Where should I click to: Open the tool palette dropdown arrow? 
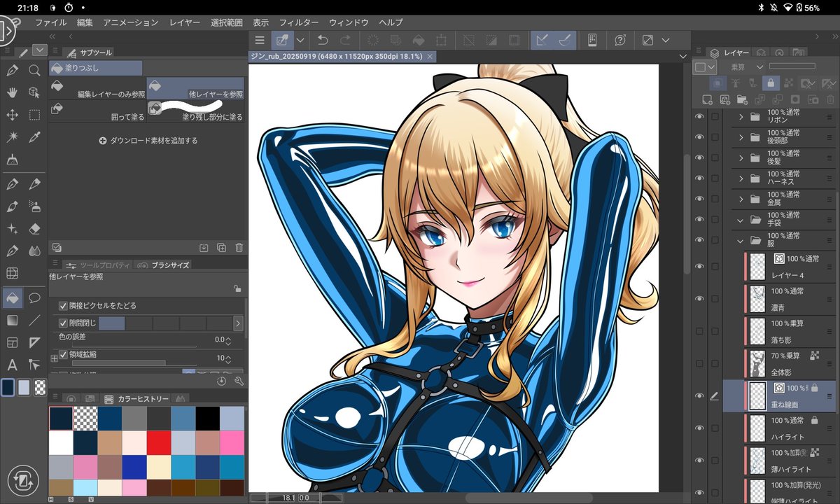click(39, 50)
